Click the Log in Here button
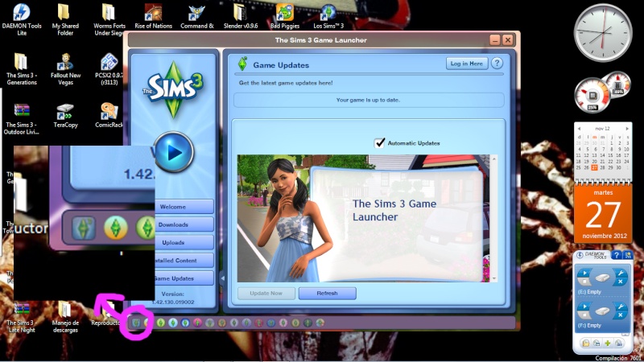This screenshot has width=644, height=362. pos(467,64)
